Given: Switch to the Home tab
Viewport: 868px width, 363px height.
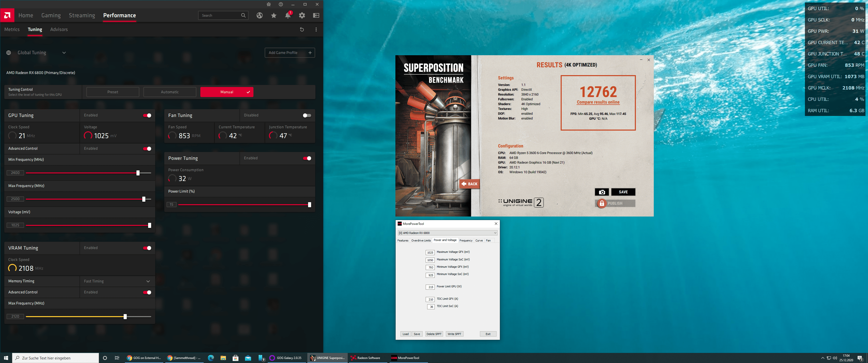Looking at the screenshot, I should click(x=25, y=15).
